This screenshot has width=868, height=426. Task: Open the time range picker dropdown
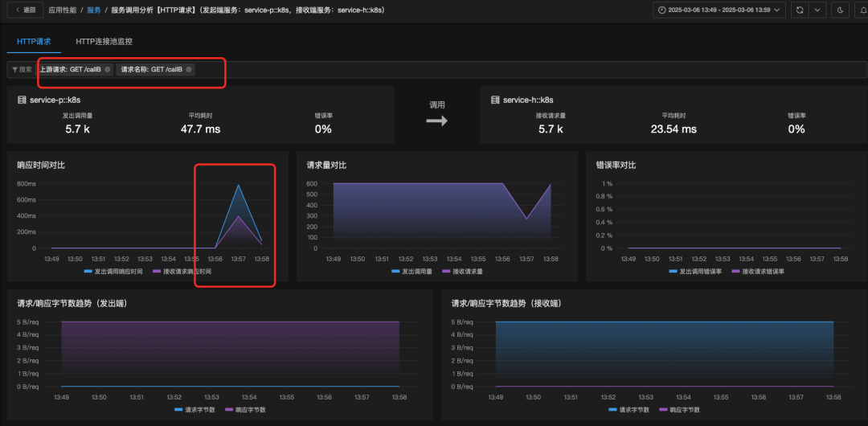pos(713,10)
